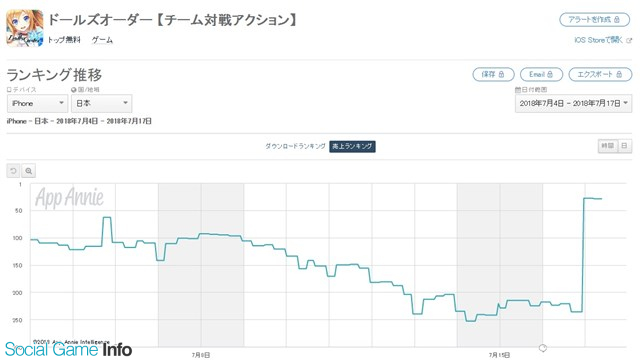Open the iPhone device dropdown

(x=37, y=104)
